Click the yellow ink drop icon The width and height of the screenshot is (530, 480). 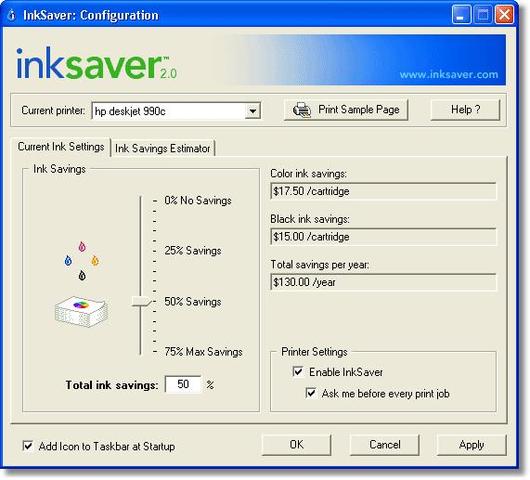click(x=95, y=261)
